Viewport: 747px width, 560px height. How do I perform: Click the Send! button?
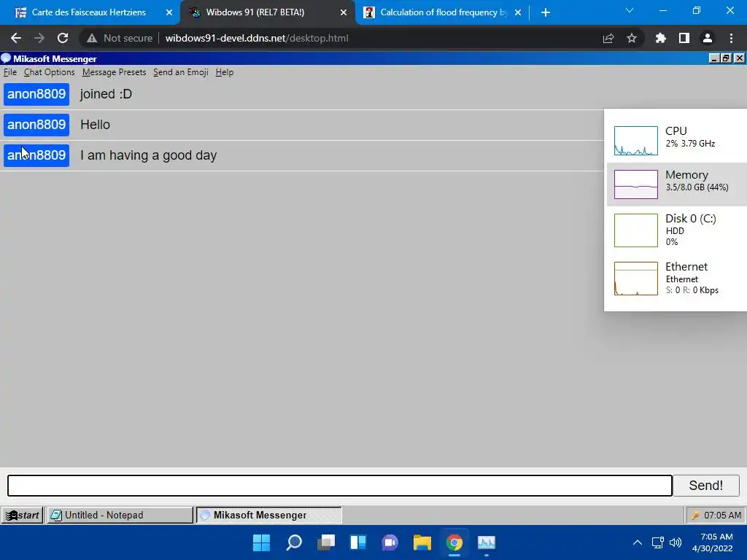(705, 485)
